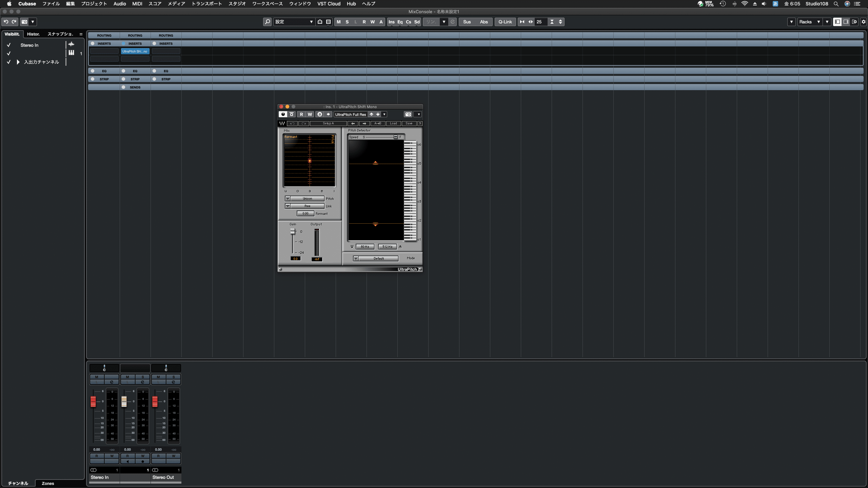This screenshot has height=488, width=868.
Task: Activate Write automation in the plugin header
Action: 310,114
